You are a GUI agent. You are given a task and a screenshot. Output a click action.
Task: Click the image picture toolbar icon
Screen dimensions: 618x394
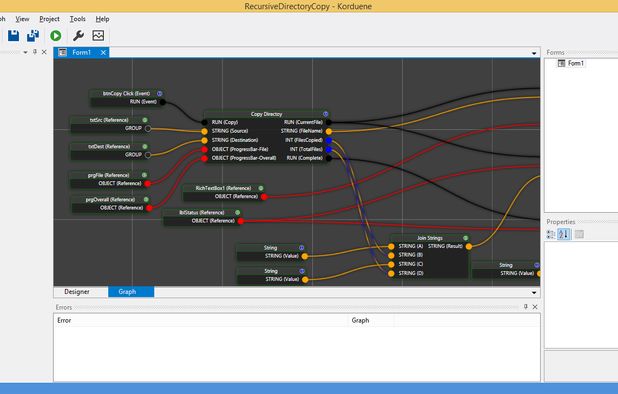click(x=98, y=36)
